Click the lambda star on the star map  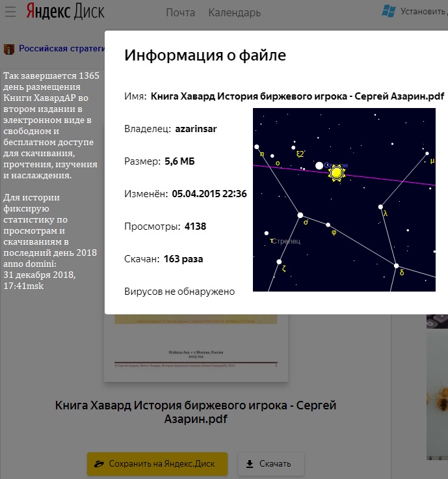(x=381, y=207)
